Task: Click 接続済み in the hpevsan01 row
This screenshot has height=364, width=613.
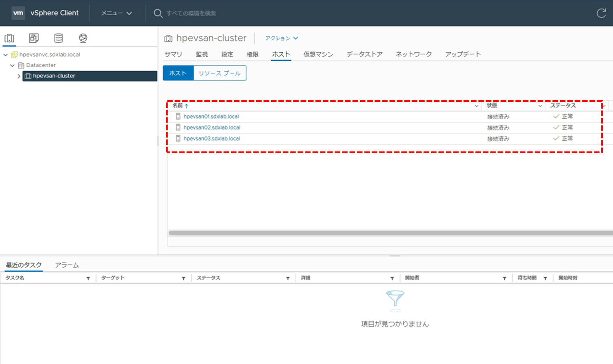Action: 498,117
